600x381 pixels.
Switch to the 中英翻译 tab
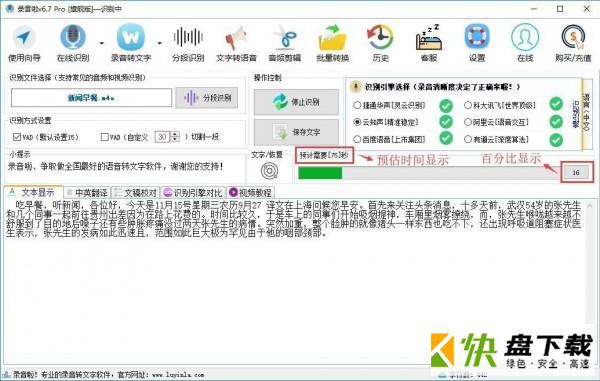tap(87, 192)
